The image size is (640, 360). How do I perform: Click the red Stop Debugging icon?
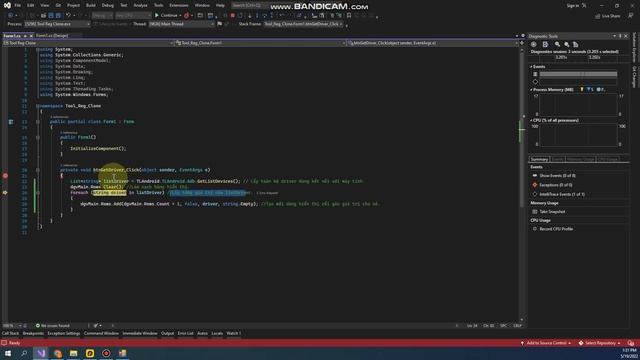pos(232,16)
